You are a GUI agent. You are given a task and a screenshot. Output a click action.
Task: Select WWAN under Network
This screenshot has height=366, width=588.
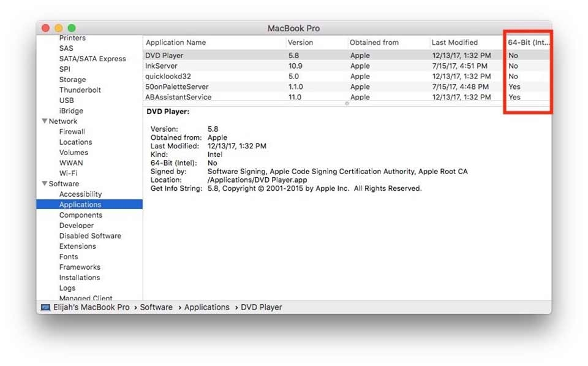tap(71, 163)
